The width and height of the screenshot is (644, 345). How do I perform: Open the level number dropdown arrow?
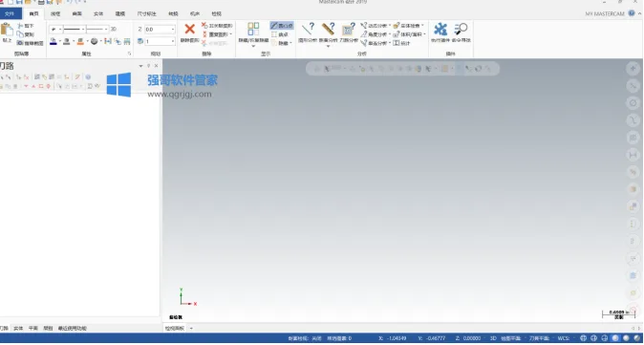click(x=173, y=41)
